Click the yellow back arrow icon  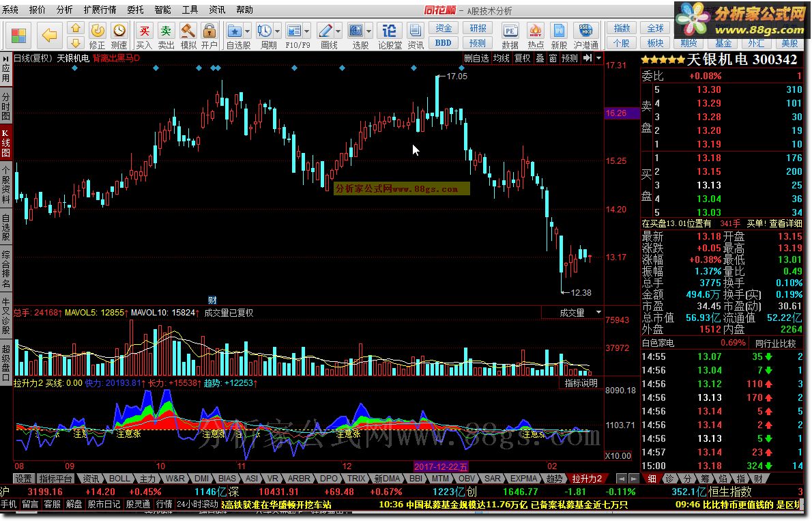point(49,36)
